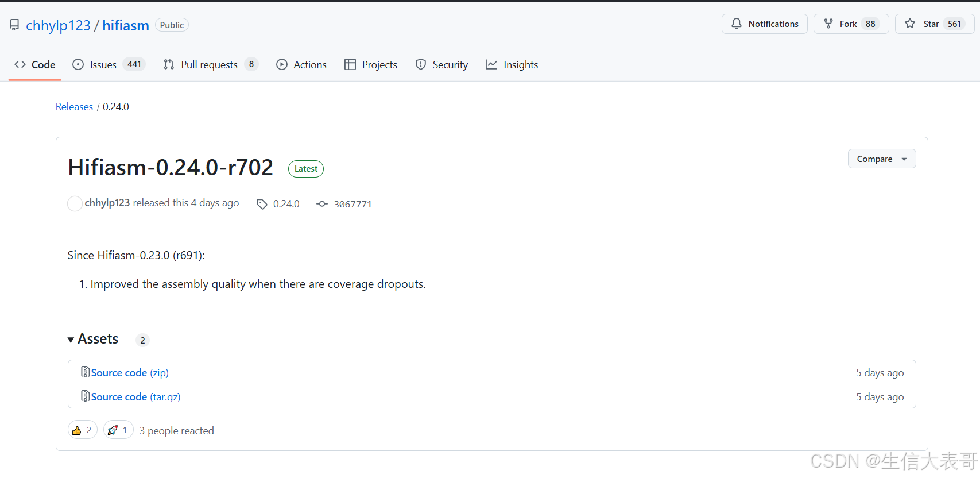Open the chhylp123 owner profile link
Screen dimensions: 980x478
point(58,25)
